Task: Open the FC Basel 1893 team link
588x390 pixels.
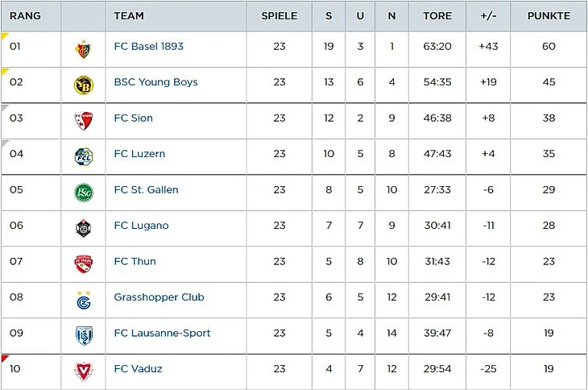Action: pyautogui.click(x=149, y=47)
